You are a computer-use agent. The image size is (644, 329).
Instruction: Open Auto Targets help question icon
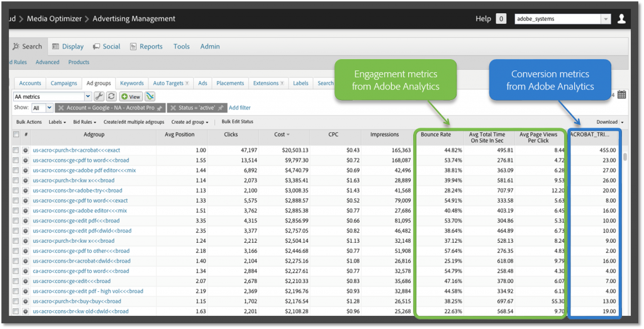(187, 83)
